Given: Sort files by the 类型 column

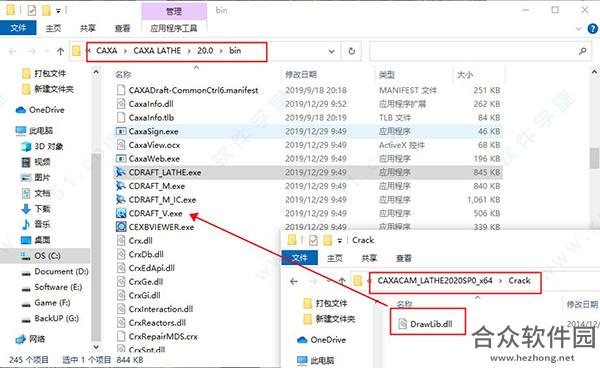Looking at the screenshot, I should 387,75.
